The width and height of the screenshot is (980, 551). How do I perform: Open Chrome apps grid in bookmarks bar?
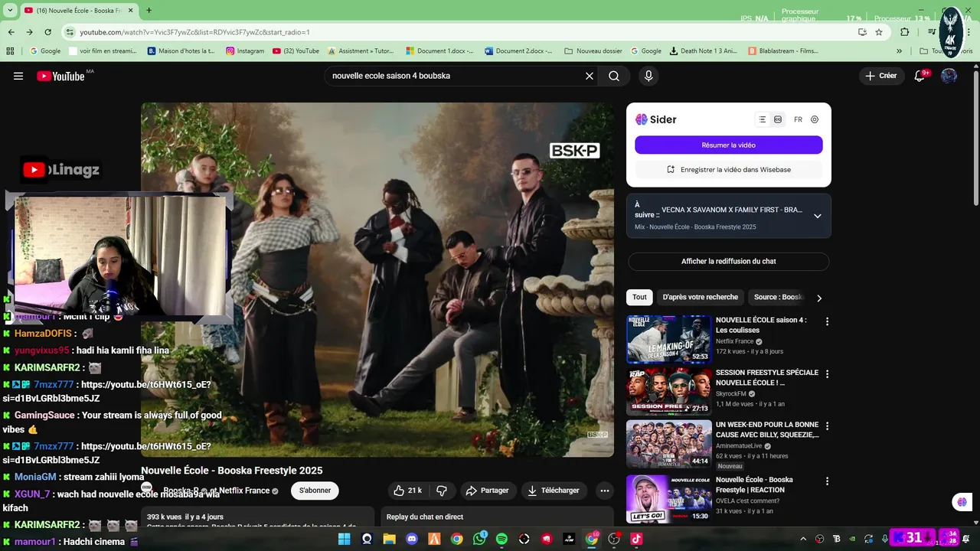pos(10,51)
